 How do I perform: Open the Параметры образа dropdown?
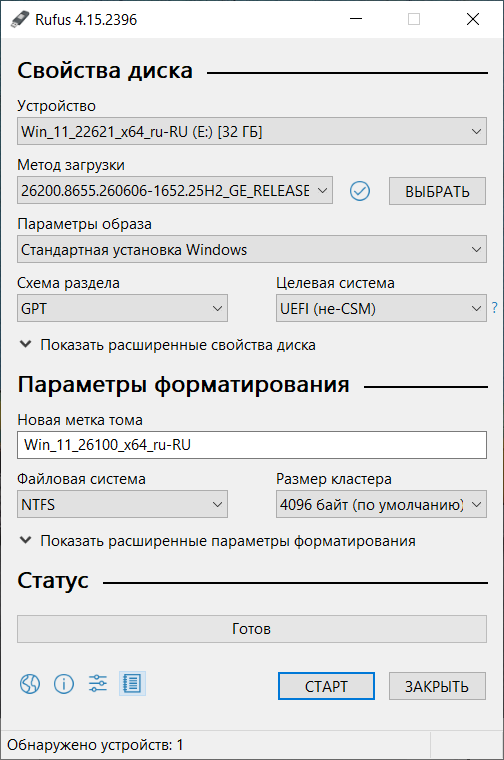252,250
